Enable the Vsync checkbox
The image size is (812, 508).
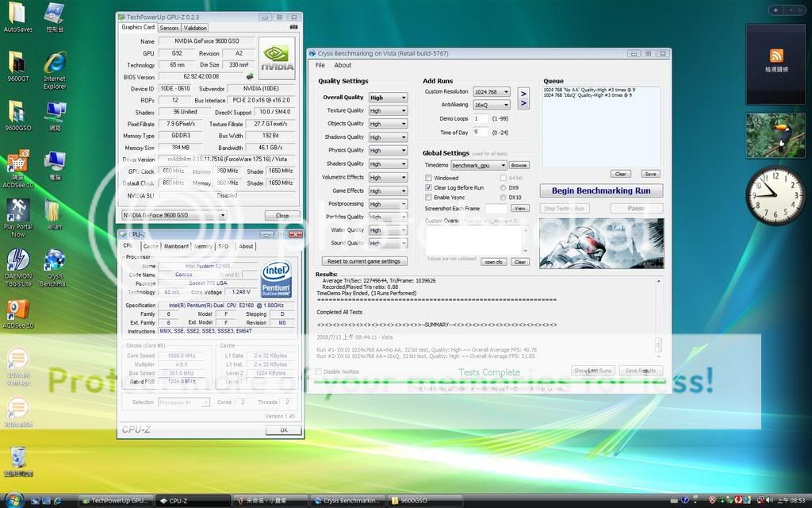click(x=429, y=197)
